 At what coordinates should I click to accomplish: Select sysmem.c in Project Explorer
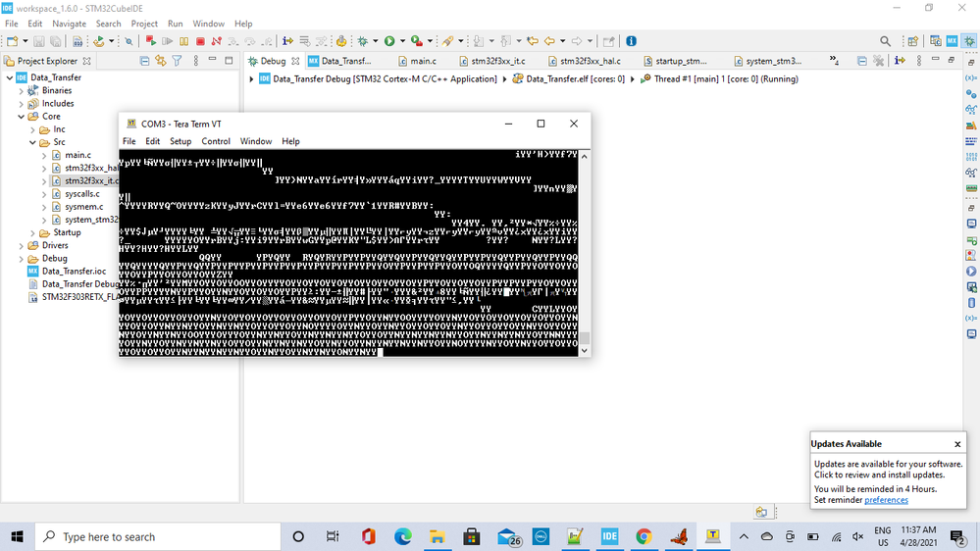point(83,207)
